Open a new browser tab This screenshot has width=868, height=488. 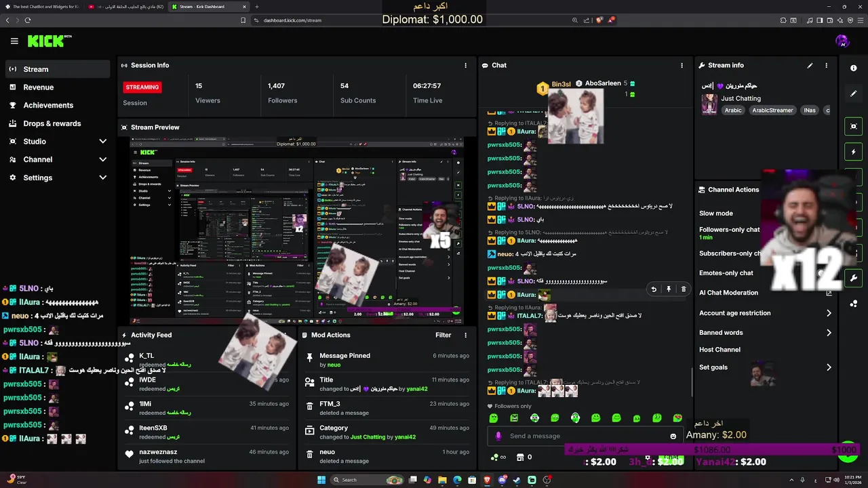click(256, 7)
